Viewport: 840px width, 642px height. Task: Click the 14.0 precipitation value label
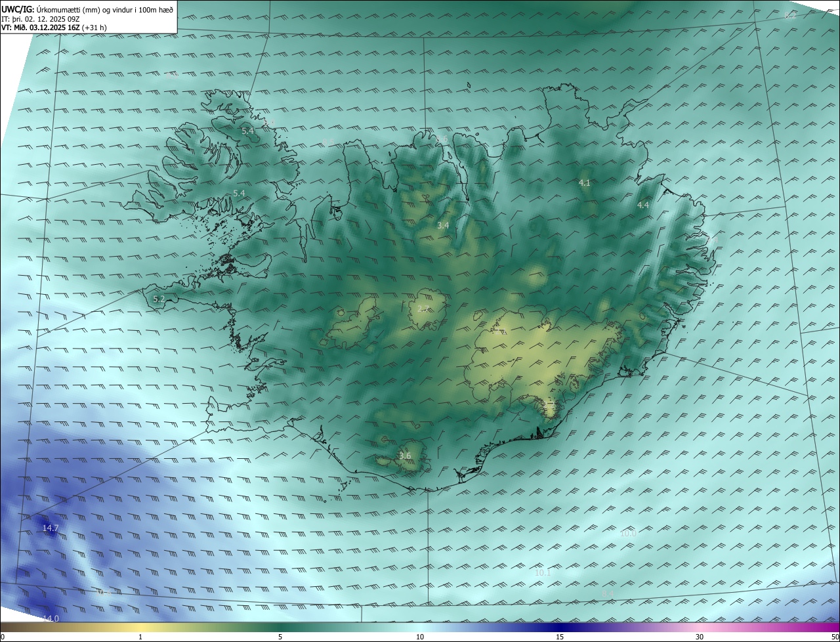pyautogui.click(x=51, y=618)
